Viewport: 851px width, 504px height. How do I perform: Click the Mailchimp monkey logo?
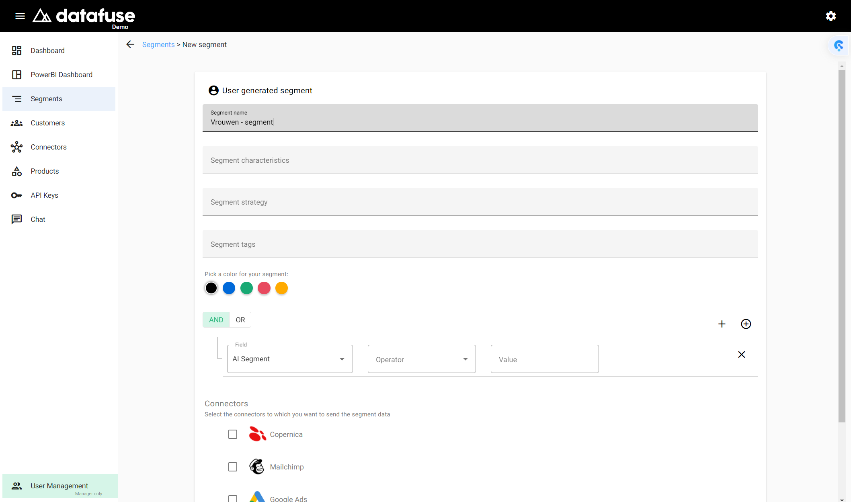pyautogui.click(x=257, y=467)
